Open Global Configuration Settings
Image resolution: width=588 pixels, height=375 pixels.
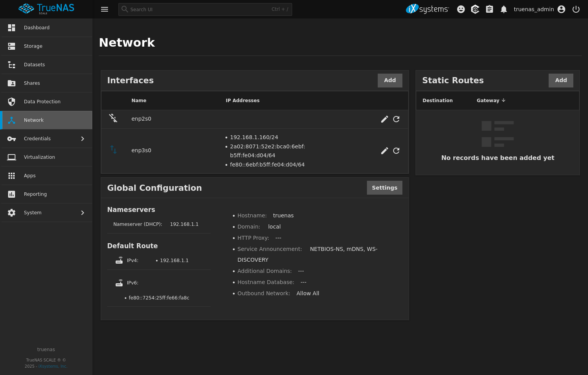click(x=384, y=188)
